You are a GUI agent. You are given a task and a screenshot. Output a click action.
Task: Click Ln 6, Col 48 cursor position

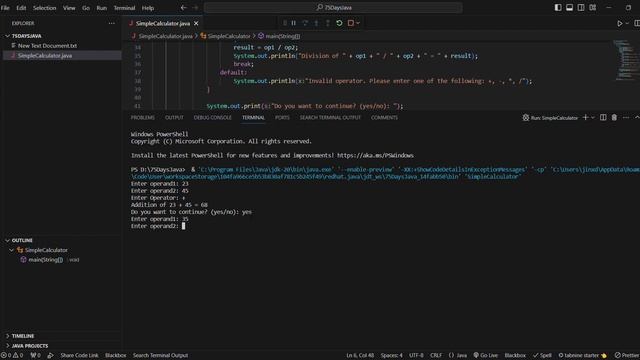[360, 356]
